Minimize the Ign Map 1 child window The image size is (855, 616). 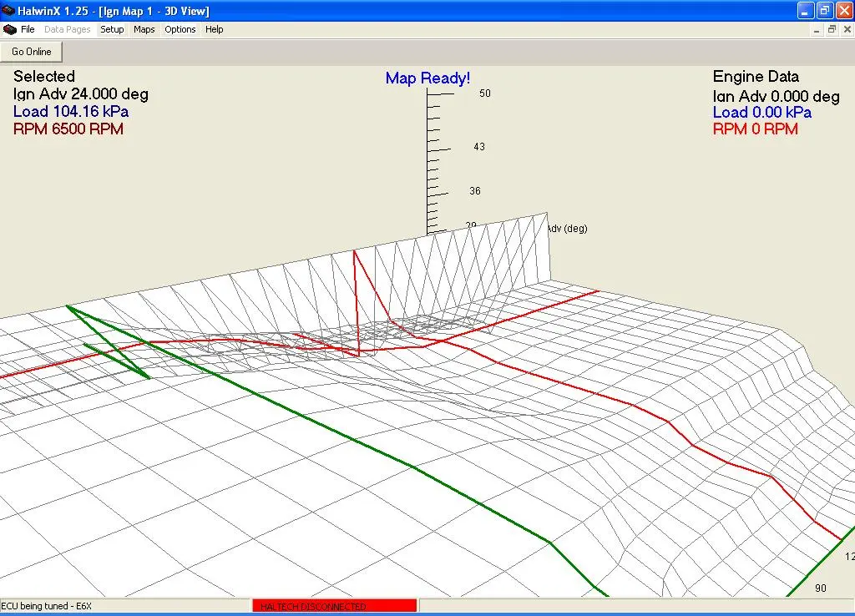(816, 29)
